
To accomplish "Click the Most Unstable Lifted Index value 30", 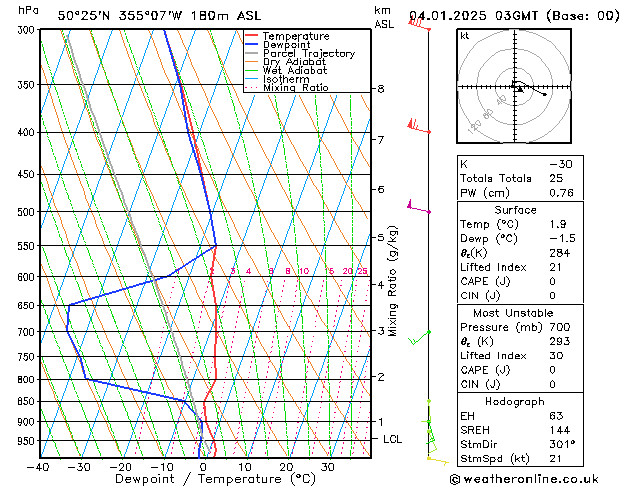I will click(x=556, y=356).
